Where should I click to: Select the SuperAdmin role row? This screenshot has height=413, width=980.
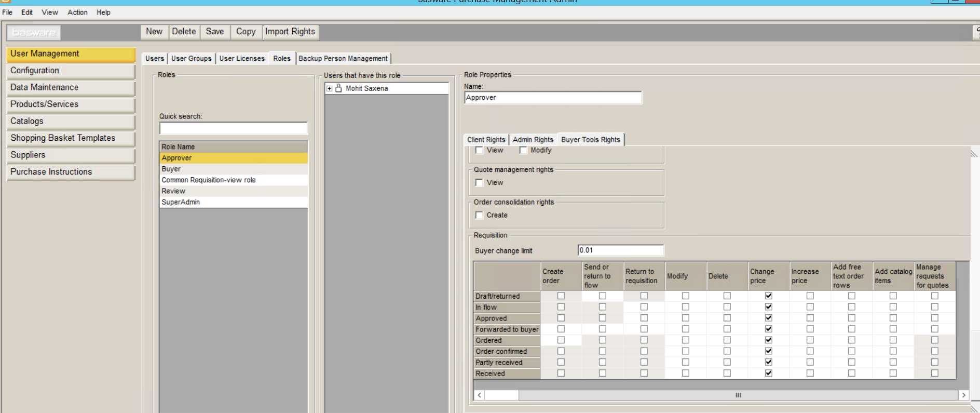pyautogui.click(x=234, y=202)
